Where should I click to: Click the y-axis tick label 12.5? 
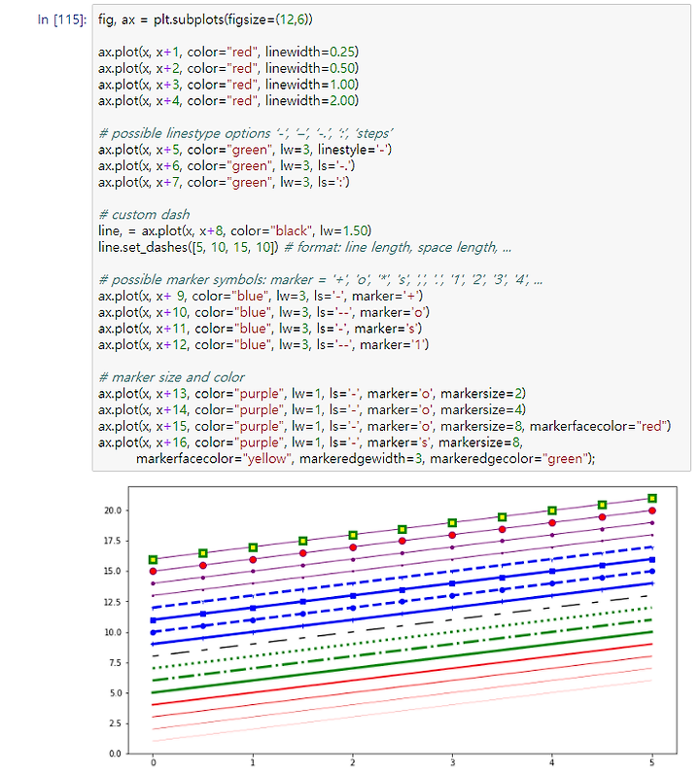pos(113,602)
